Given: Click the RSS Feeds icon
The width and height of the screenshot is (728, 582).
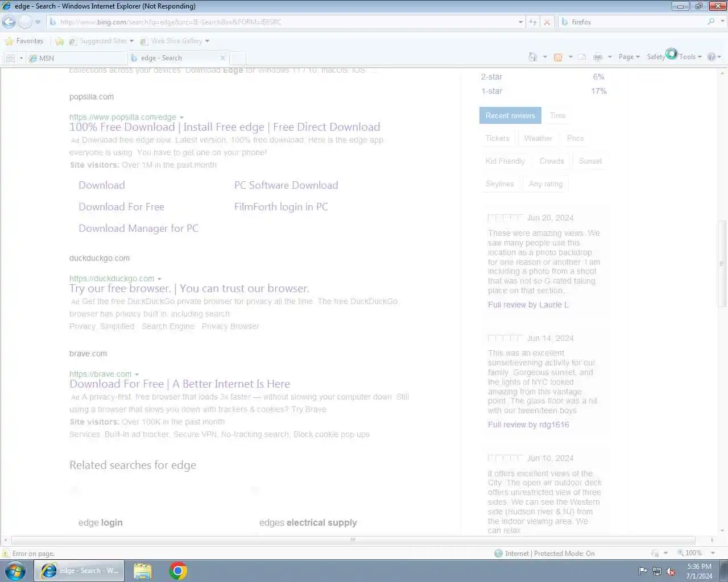Looking at the screenshot, I should (558, 57).
